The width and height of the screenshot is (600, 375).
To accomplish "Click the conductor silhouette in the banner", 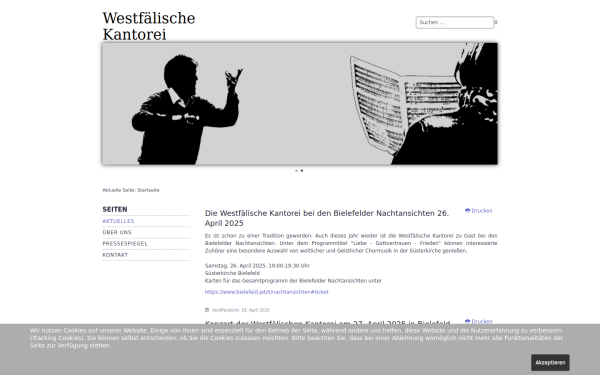I will (x=186, y=110).
